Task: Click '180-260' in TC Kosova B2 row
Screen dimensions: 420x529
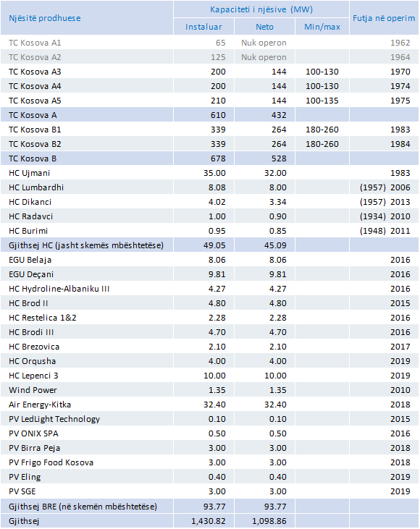Action: [x=322, y=144]
